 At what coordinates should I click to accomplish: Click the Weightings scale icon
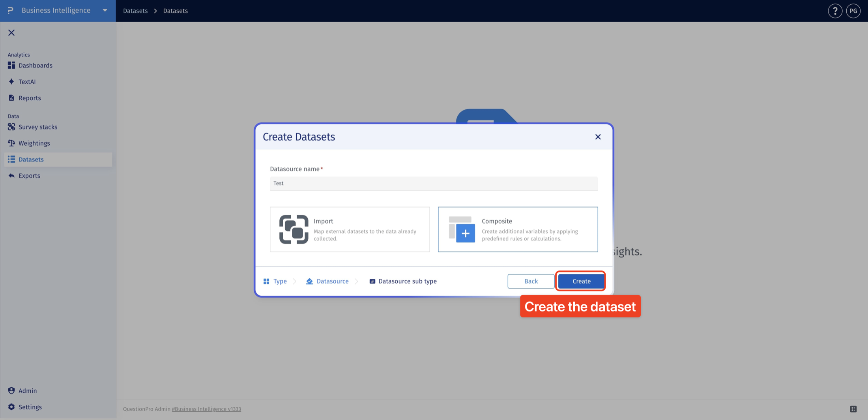(x=11, y=143)
